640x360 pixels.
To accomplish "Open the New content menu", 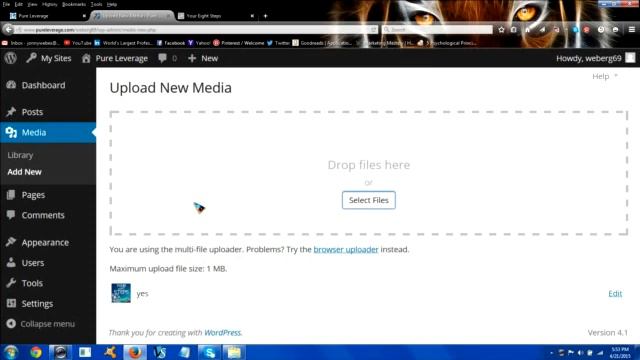I will [x=203, y=58].
